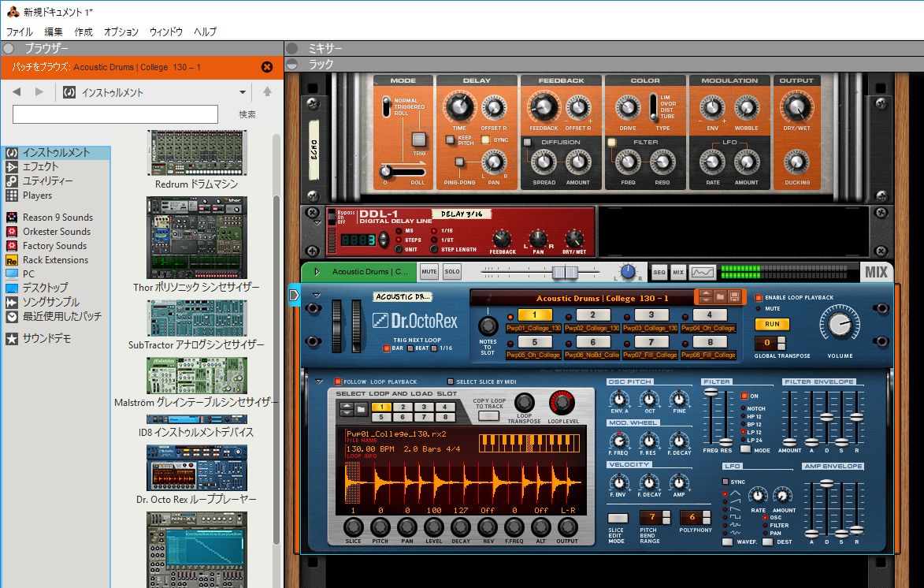
Task: Open 最近使用したパッチ list
Action: (x=62, y=316)
